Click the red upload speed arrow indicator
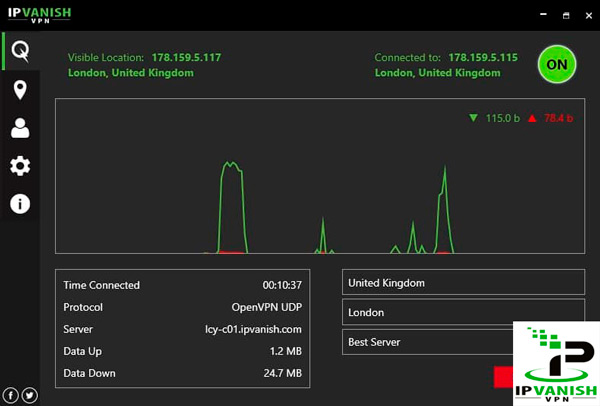 (532, 118)
